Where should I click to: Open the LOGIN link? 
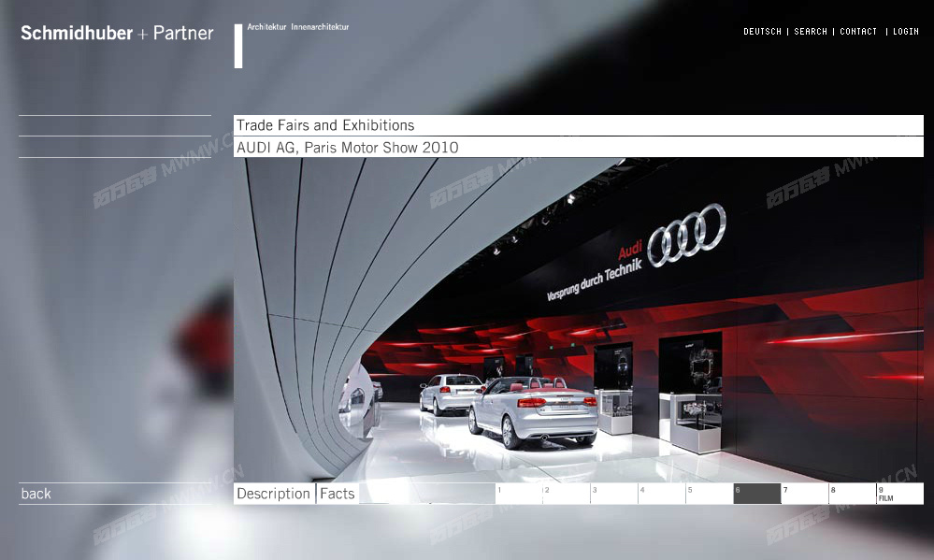905,32
